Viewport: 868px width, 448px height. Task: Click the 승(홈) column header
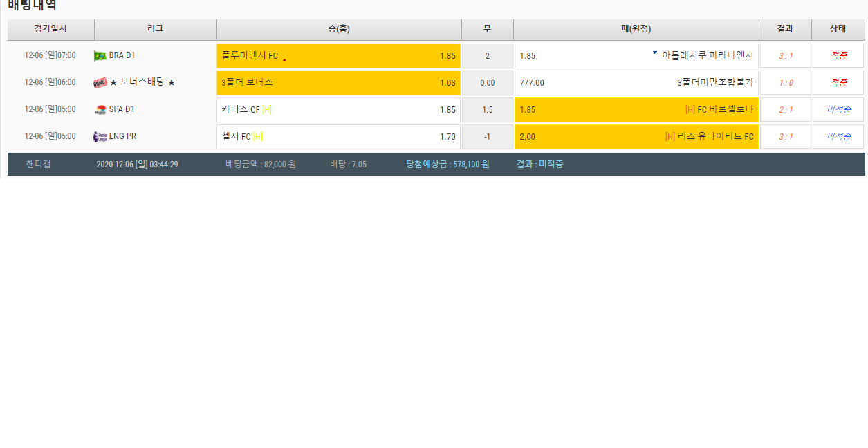(339, 29)
